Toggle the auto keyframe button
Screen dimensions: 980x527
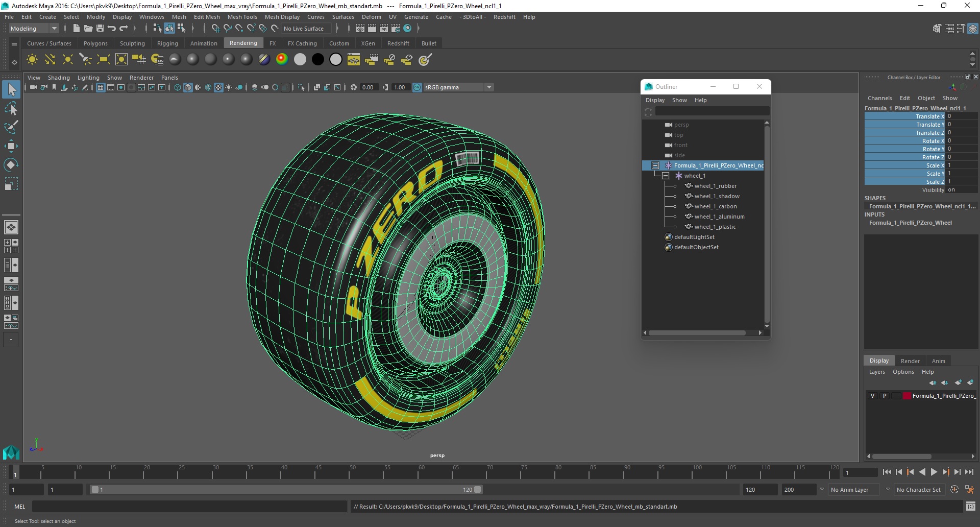[954, 489]
